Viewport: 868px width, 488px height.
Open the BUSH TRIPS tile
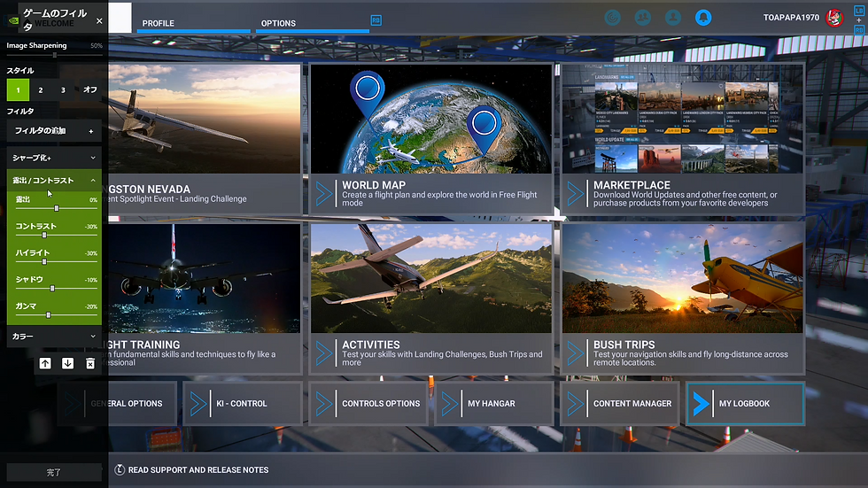(x=683, y=298)
